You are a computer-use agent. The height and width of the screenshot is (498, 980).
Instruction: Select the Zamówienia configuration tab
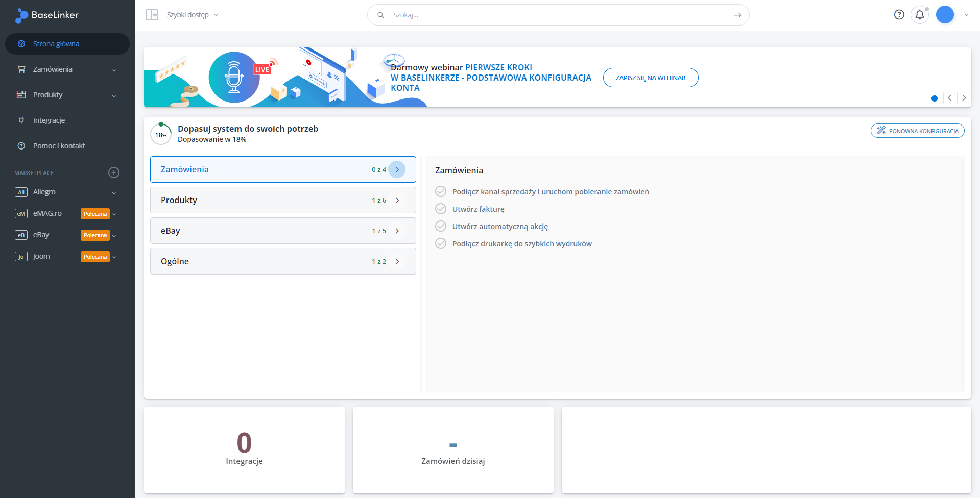[x=283, y=169]
